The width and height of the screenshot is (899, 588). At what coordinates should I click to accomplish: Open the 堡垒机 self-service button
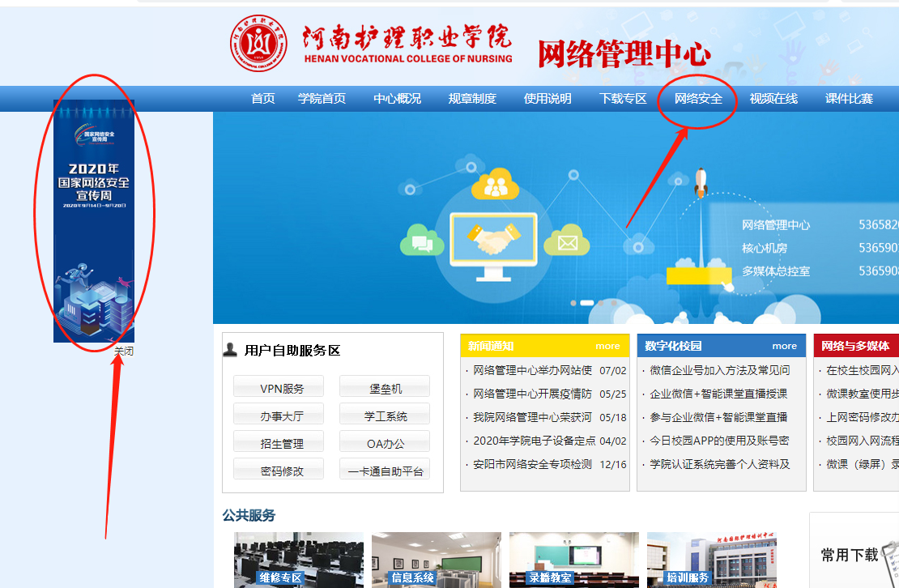click(385, 388)
